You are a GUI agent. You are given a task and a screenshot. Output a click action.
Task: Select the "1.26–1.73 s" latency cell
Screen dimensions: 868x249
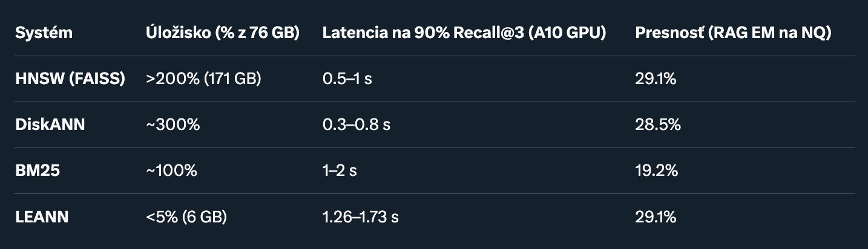click(x=361, y=216)
